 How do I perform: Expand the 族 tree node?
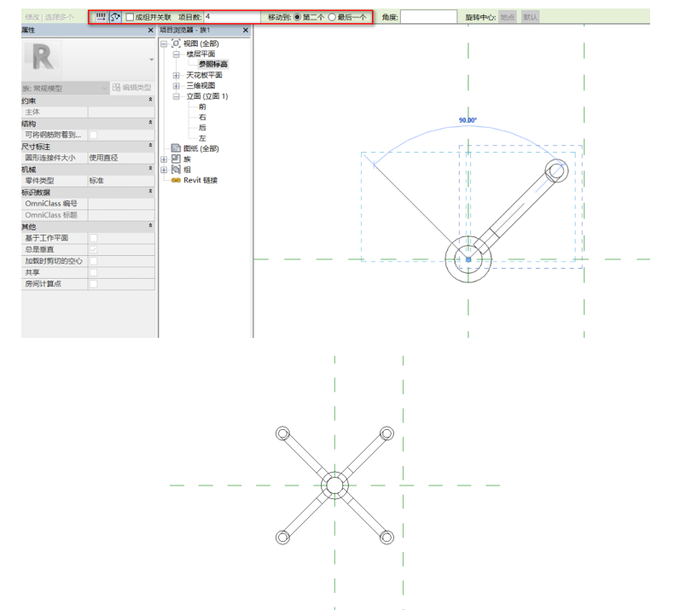click(x=164, y=160)
